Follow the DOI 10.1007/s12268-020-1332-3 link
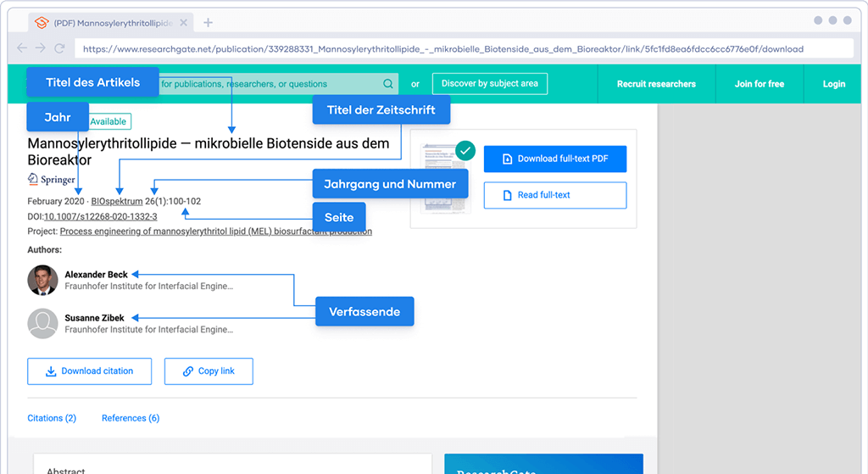 tap(100, 216)
